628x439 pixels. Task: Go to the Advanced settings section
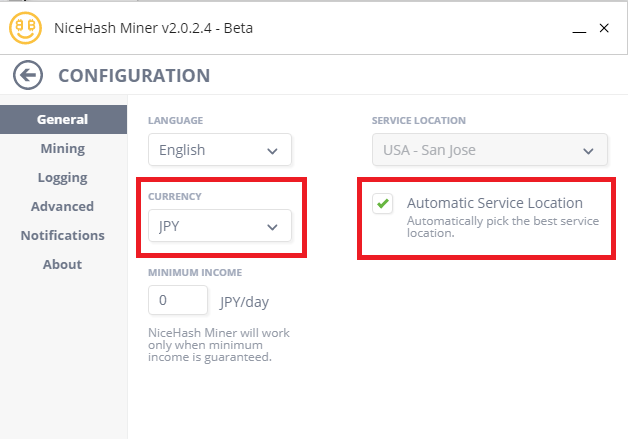(x=62, y=206)
